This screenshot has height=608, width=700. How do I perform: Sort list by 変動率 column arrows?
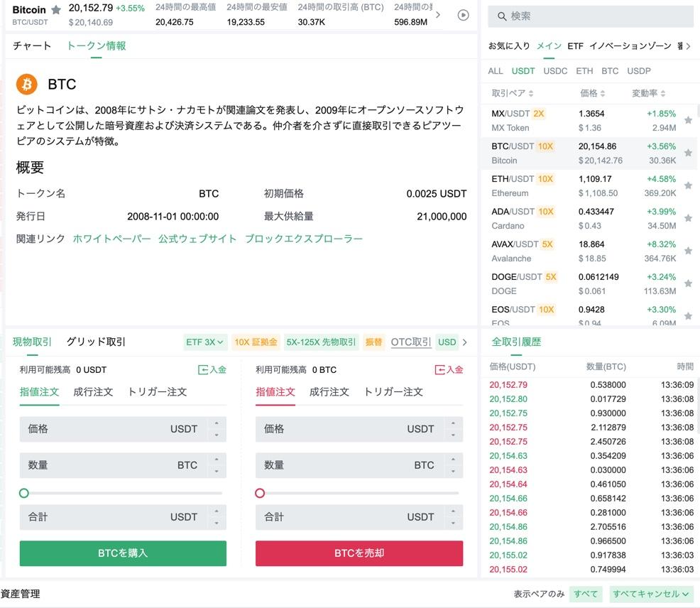(x=662, y=93)
